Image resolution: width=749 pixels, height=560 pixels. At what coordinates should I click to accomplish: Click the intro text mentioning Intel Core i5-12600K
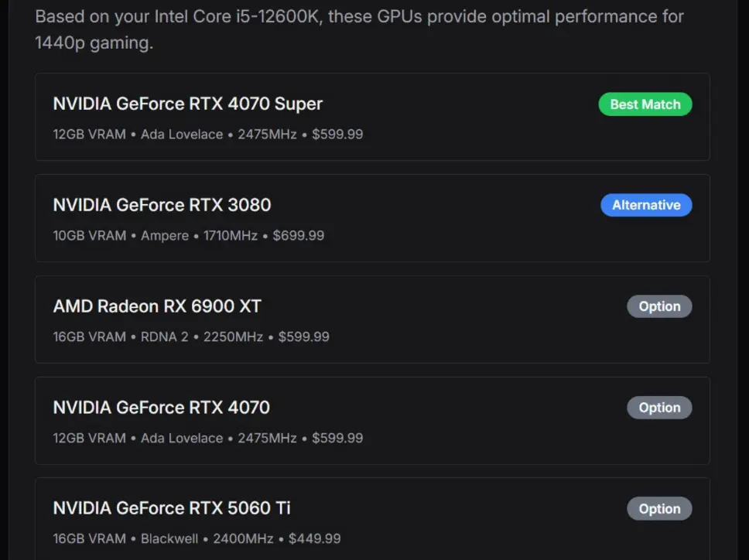point(359,29)
